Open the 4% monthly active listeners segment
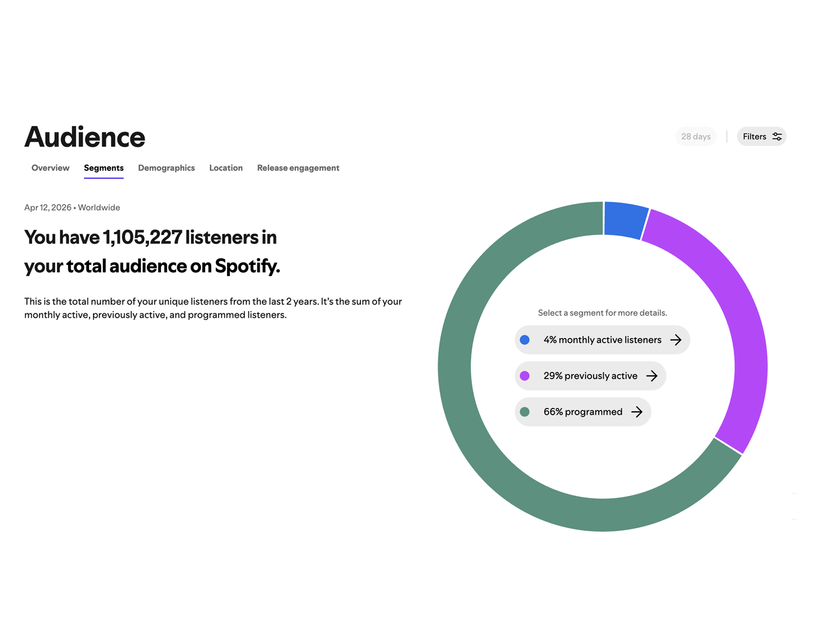Image resolution: width=824 pixels, height=644 pixels. click(602, 340)
